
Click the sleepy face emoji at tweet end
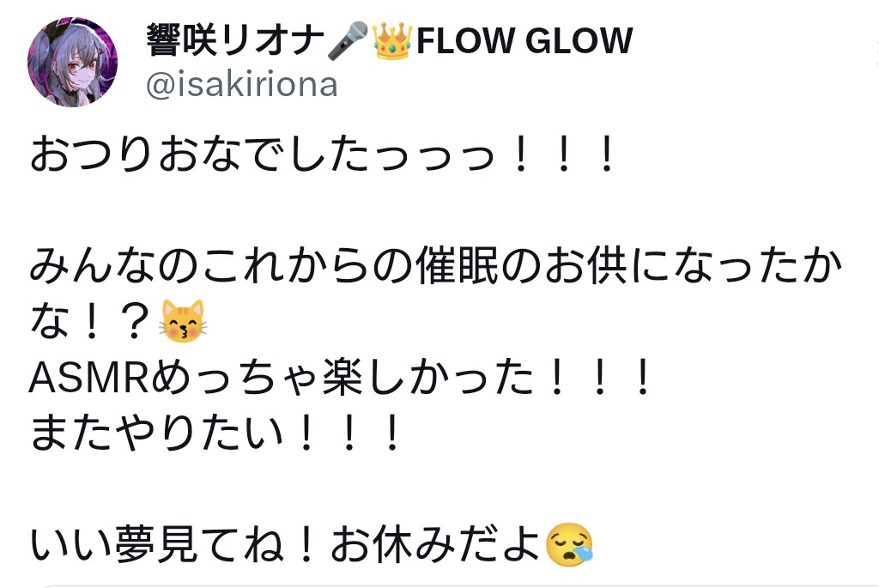coord(569,544)
